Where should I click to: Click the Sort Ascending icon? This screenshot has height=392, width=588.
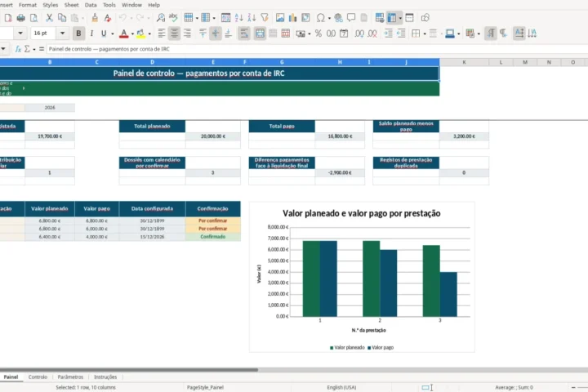click(x=238, y=18)
